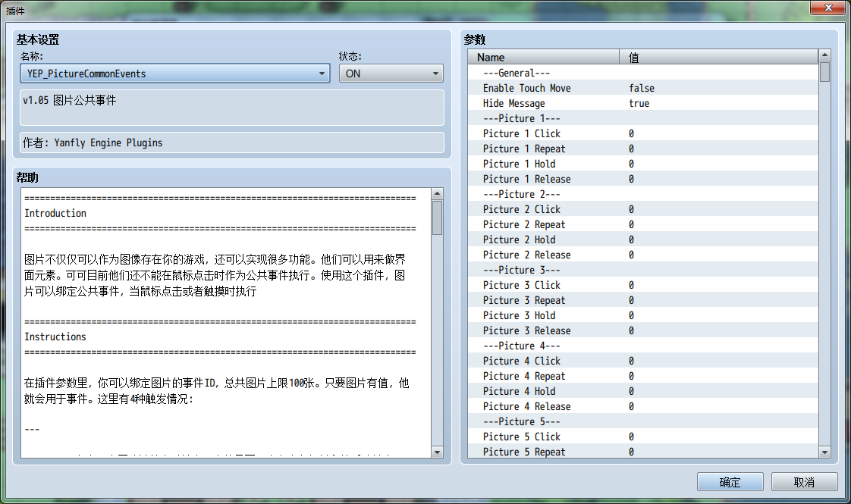Select the Hide Message parameter row
851x504 pixels.
pyautogui.click(x=643, y=103)
